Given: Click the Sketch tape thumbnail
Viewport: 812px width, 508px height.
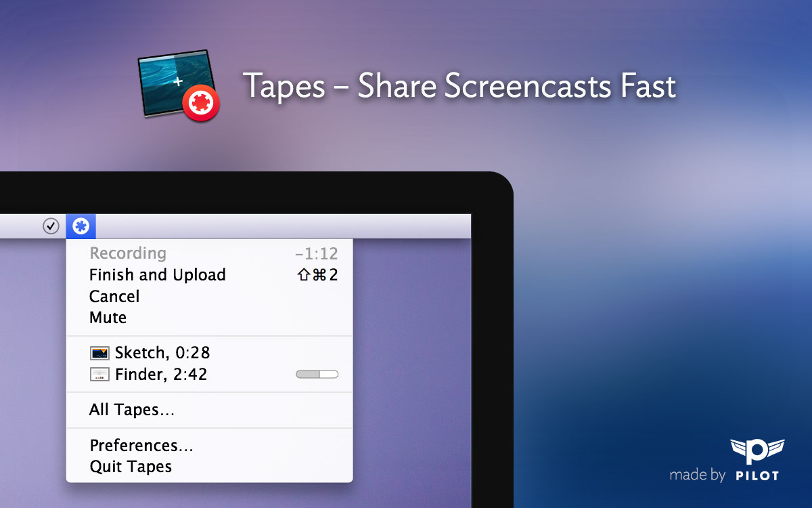Looking at the screenshot, I should point(99,353).
